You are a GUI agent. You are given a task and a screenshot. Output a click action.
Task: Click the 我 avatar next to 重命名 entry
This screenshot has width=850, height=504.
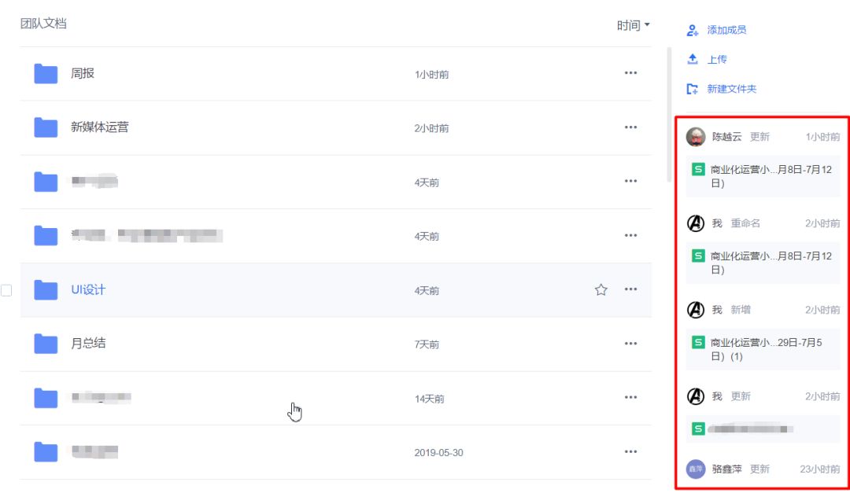(x=695, y=223)
